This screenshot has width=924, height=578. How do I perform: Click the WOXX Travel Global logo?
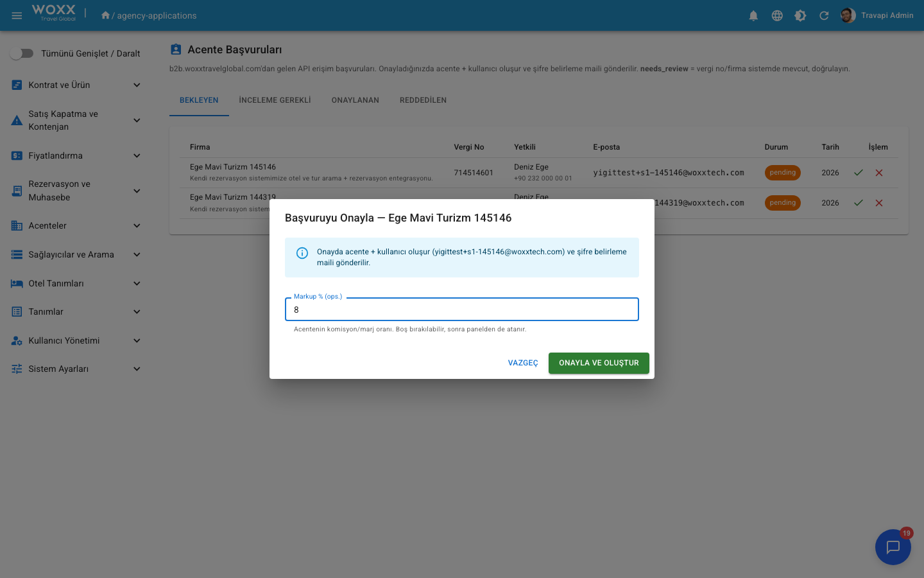(x=54, y=13)
